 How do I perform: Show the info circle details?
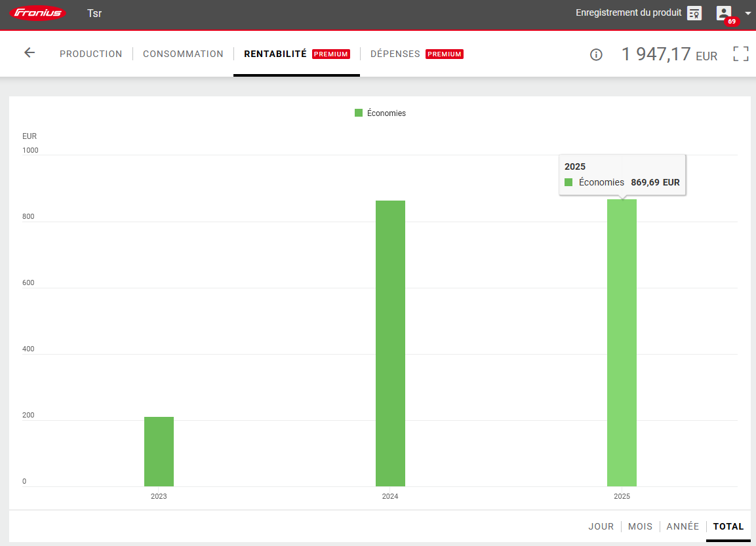tap(596, 55)
